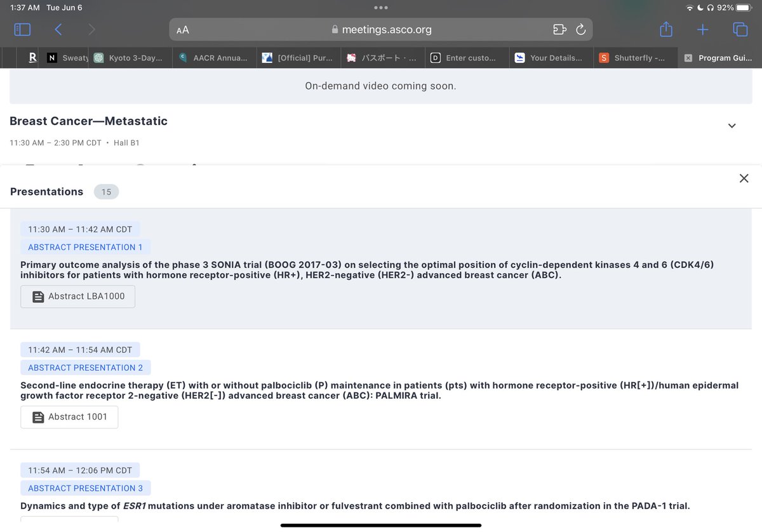Click the 11:42 AM – 11:54 AM CDT time
The width and height of the screenshot is (762, 532).
[x=80, y=350]
